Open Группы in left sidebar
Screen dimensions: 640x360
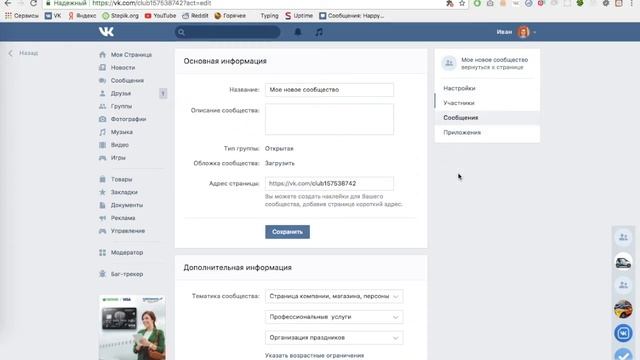[121, 106]
